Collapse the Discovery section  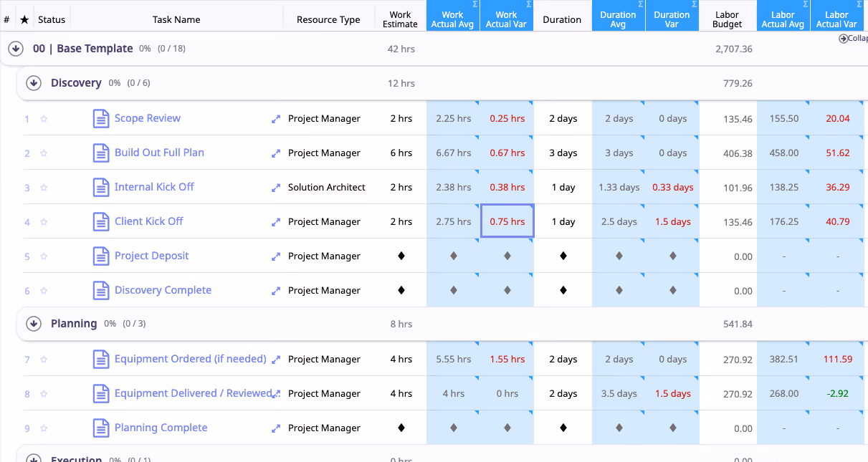pos(33,83)
